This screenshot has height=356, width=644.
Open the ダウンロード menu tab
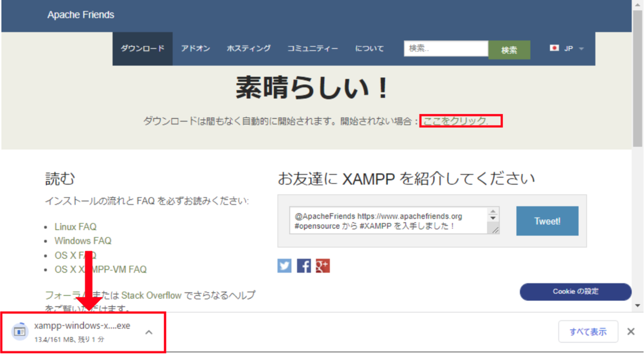(142, 49)
